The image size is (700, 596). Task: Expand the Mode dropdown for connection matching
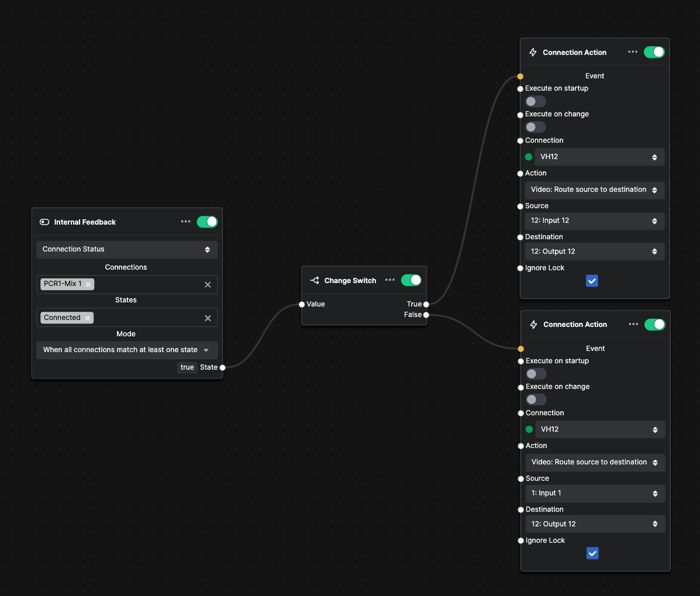coord(127,350)
